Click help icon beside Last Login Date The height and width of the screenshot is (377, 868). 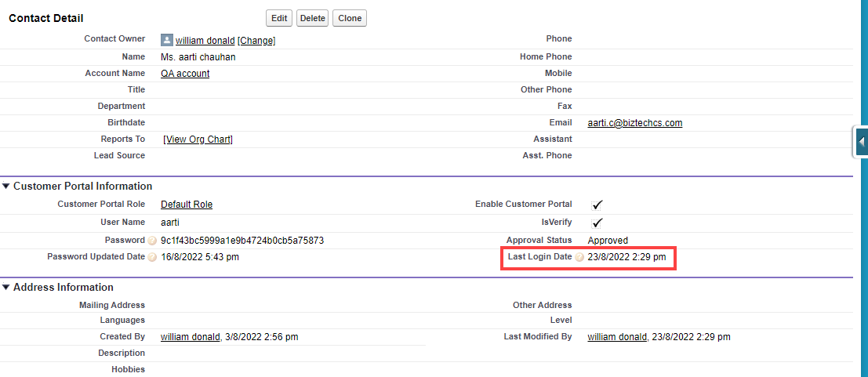[x=579, y=257]
